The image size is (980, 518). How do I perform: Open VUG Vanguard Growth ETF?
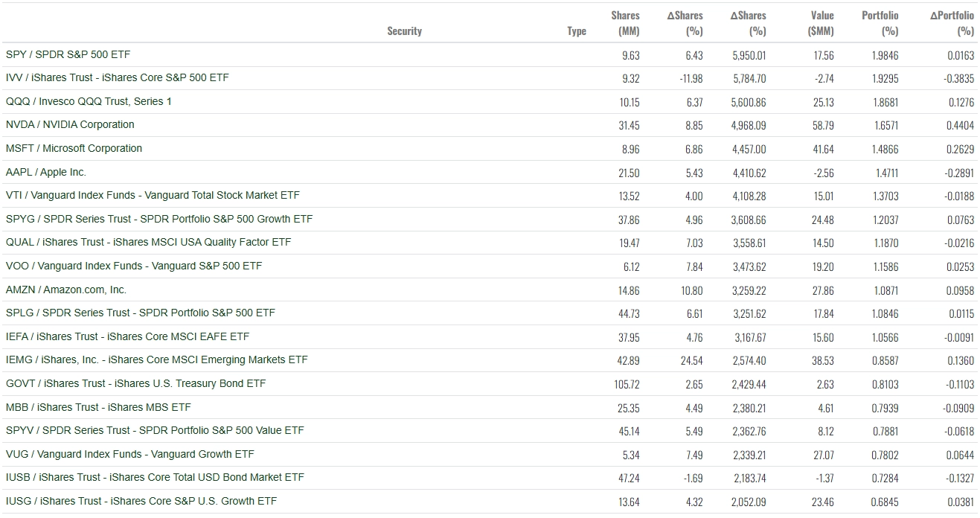(x=129, y=454)
